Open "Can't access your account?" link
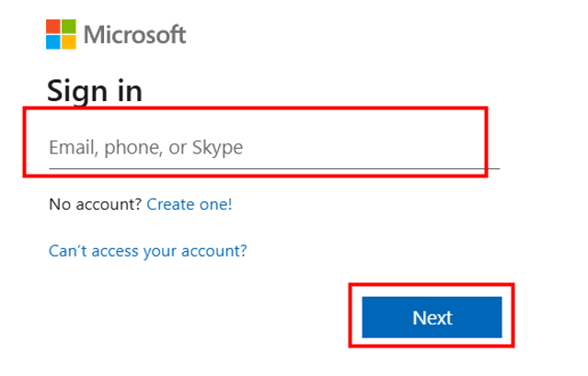The image size is (588, 376). (x=147, y=250)
